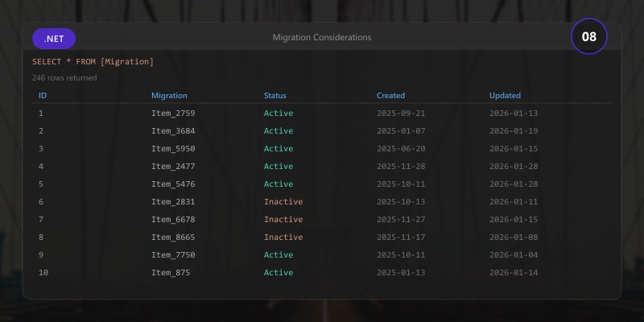Click Inactive status of Item_6678
Screen dimensions: 644x322
(x=283, y=219)
